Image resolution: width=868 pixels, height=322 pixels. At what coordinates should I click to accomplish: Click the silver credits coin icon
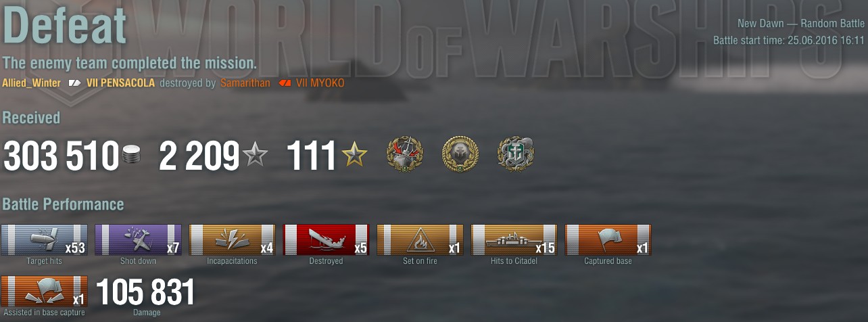pyautogui.click(x=131, y=156)
